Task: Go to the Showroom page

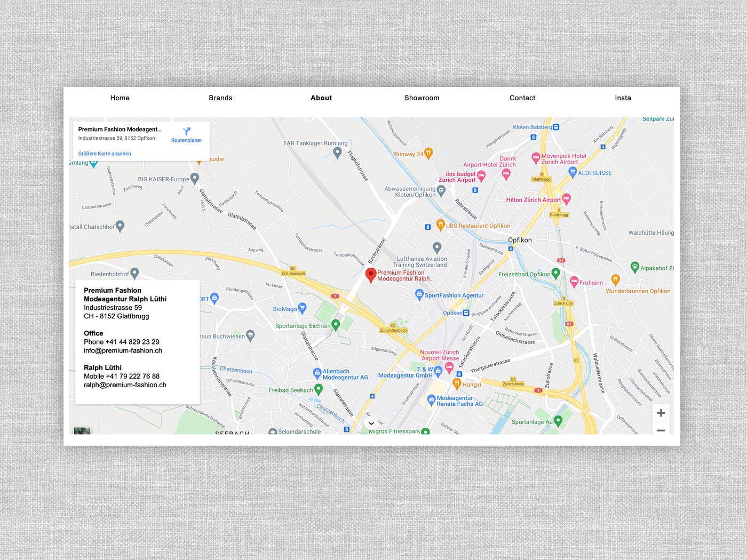Action: click(422, 98)
